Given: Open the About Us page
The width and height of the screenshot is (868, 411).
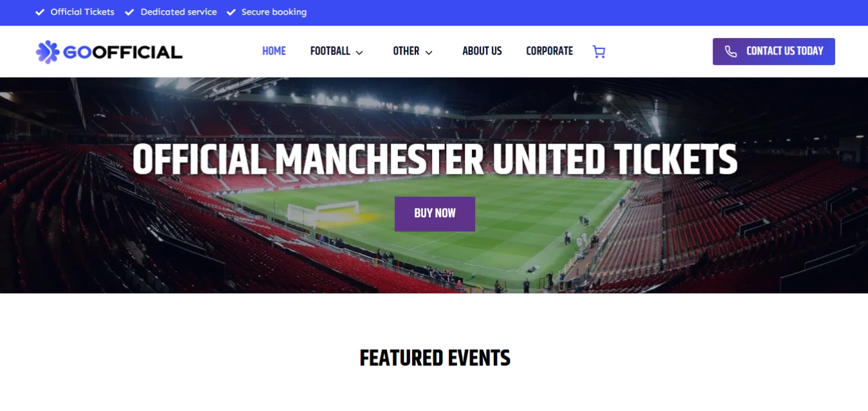Looking at the screenshot, I should pos(482,51).
